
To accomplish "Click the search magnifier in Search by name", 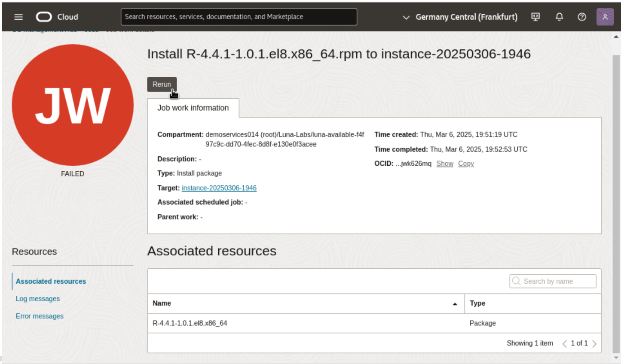I will (x=516, y=281).
